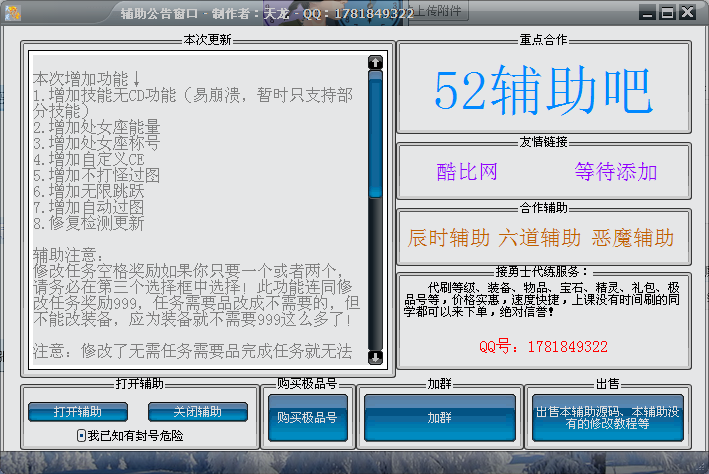
Task: Maximize the 辅助公告窗口 window
Action: click(667, 13)
